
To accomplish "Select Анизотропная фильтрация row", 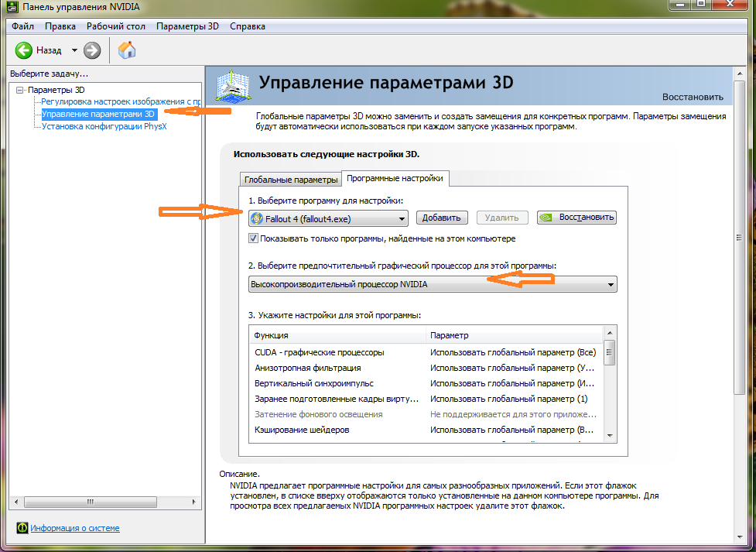I will point(426,368).
